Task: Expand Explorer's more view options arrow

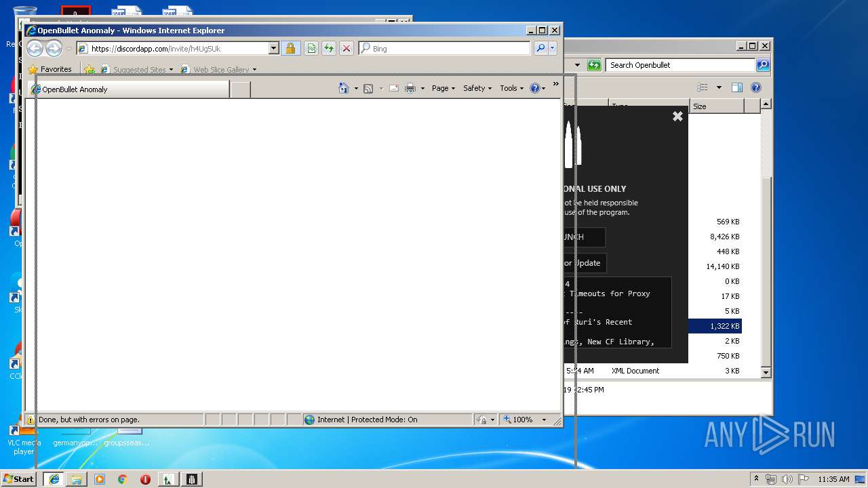Action: [x=719, y=87]
